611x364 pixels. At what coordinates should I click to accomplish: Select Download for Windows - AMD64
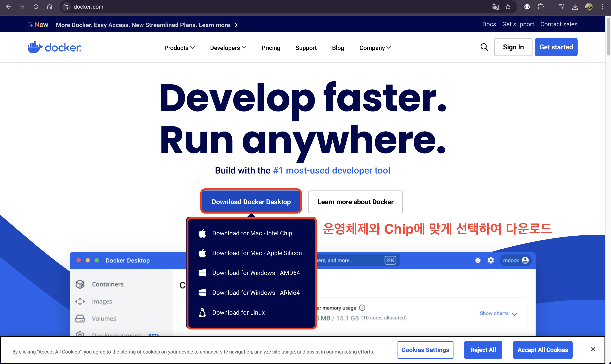256,273
